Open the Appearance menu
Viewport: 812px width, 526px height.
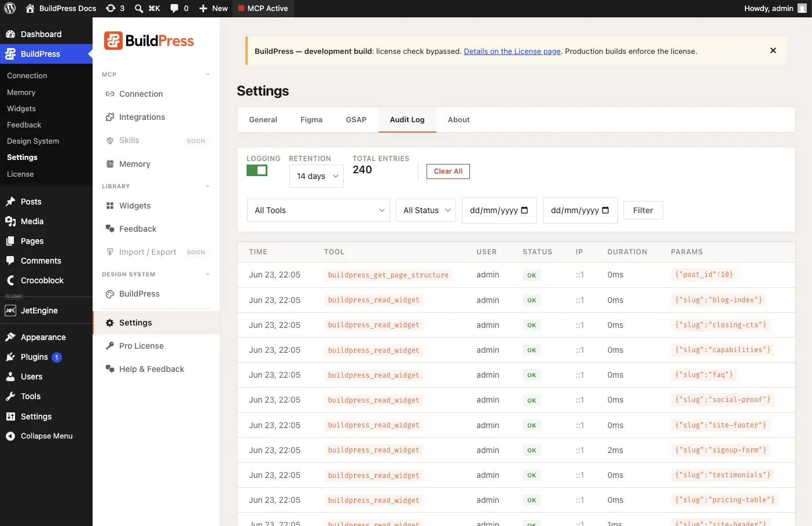click(x=46, y=337)
